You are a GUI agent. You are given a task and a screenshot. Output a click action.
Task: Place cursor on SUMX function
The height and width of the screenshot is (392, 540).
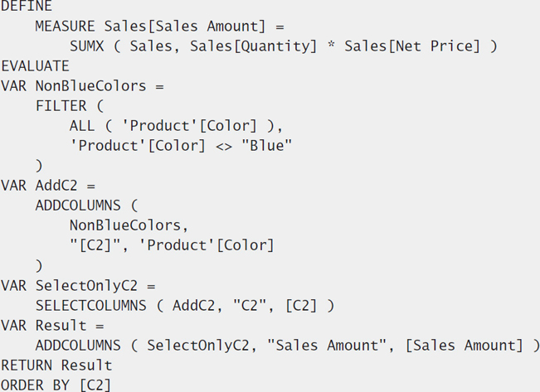pos(86,46)
